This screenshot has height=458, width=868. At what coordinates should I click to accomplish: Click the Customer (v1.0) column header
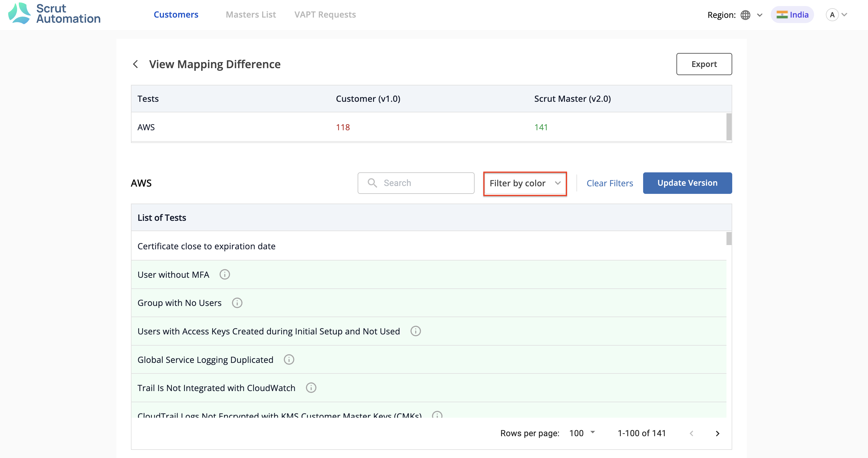pos(368,99)
